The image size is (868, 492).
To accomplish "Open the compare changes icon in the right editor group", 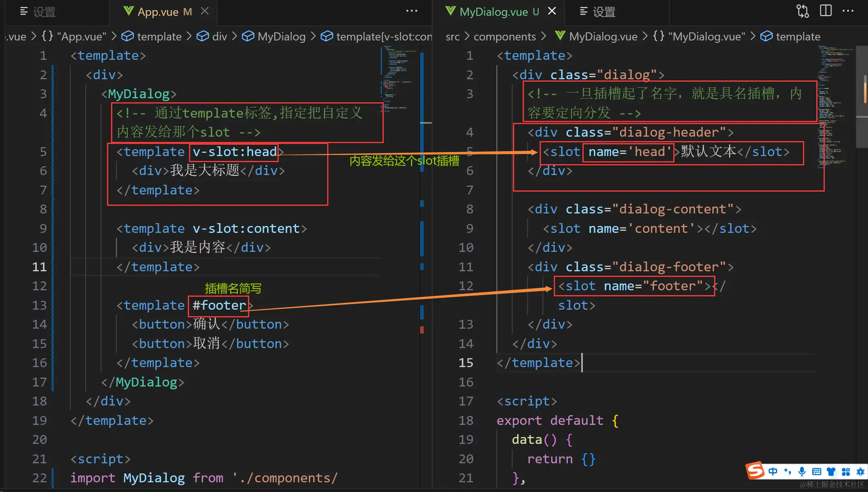I will pyautogui.click(x=803, y=11).
